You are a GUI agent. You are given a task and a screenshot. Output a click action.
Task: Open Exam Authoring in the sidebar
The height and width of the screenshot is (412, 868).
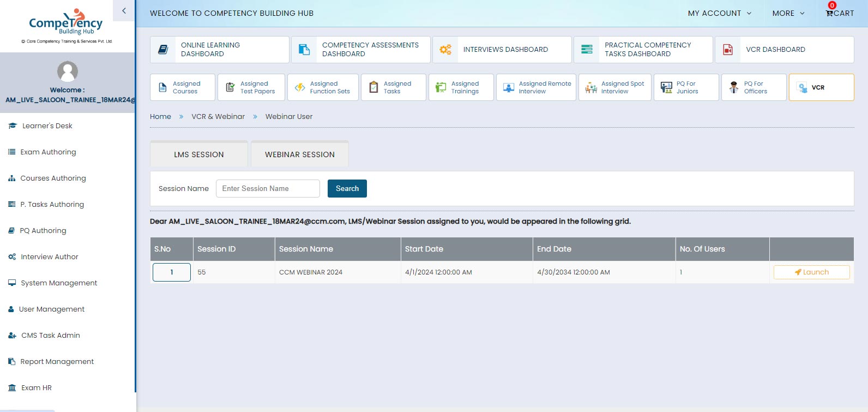tap(48, 152)
